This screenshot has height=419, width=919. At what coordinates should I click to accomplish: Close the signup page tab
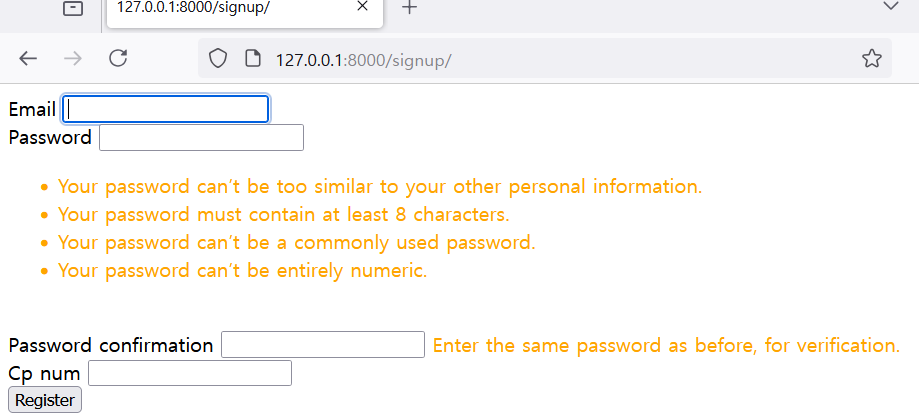click(x=362, y=7)
